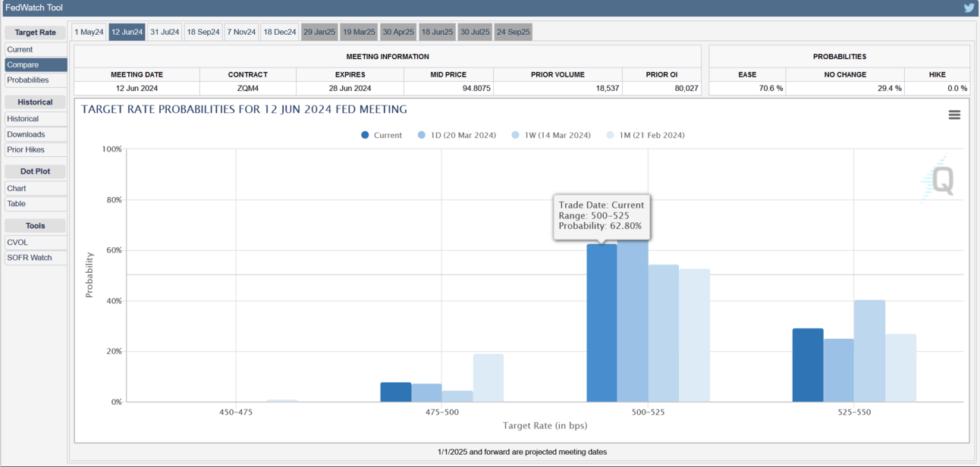Click the expires date 28 Jun 2024
The image size is (980, 467).
pyautogui.click(x=350, y=89)
